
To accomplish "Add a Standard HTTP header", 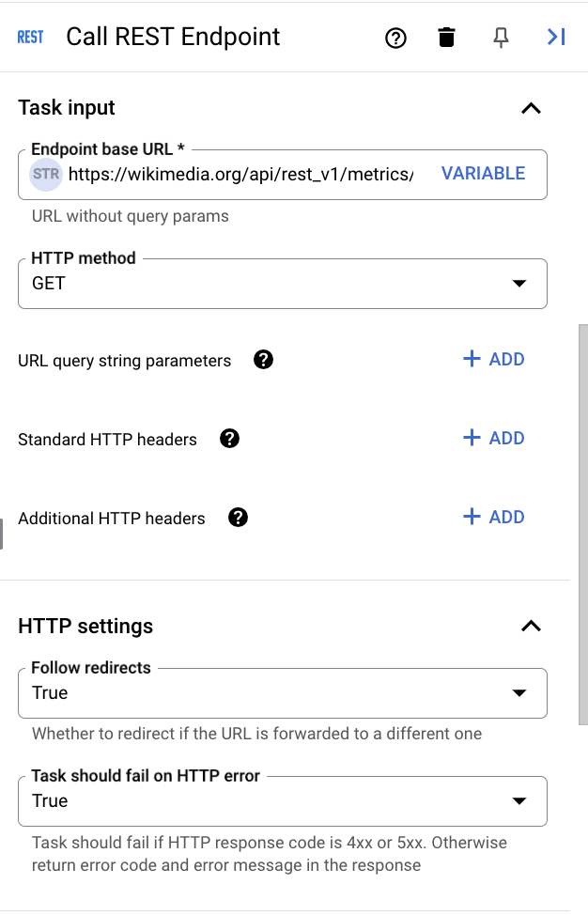I will coord(494,438).
